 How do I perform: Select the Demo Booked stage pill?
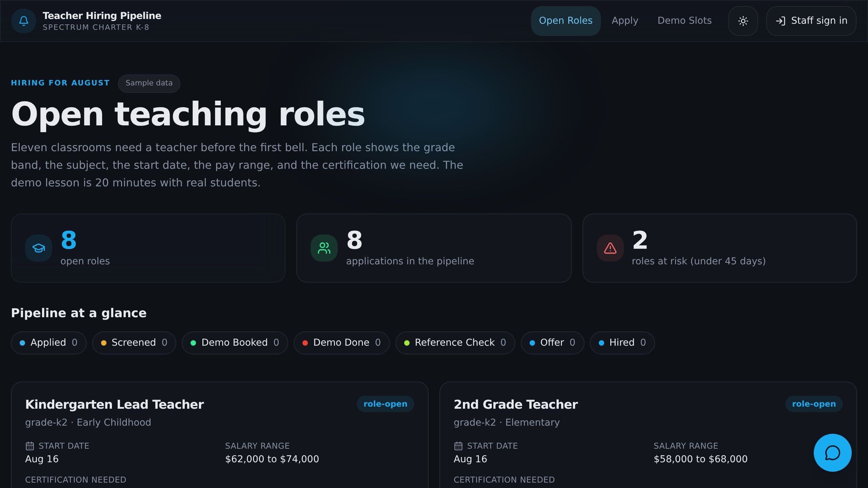coord(235,343)
